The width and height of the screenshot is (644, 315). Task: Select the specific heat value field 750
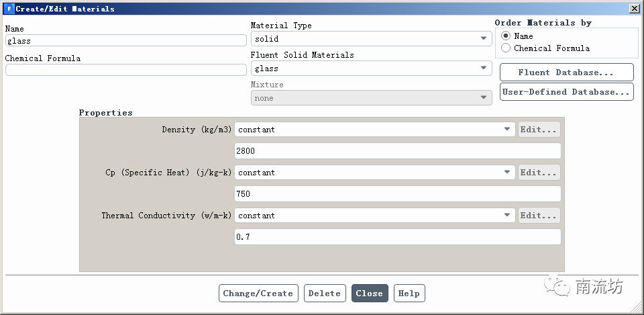click(397, 194)
